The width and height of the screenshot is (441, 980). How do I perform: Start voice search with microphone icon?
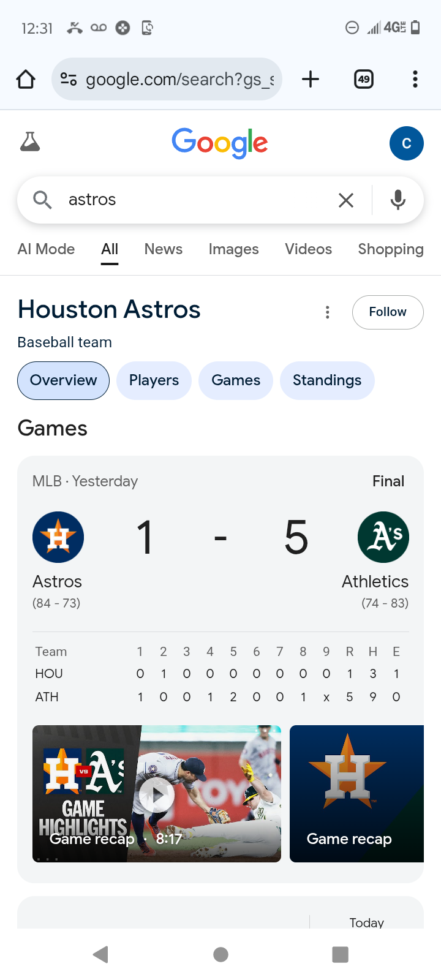click(398, 200)
